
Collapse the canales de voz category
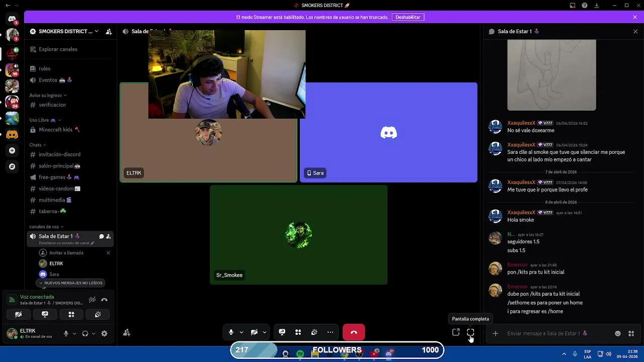46,227
